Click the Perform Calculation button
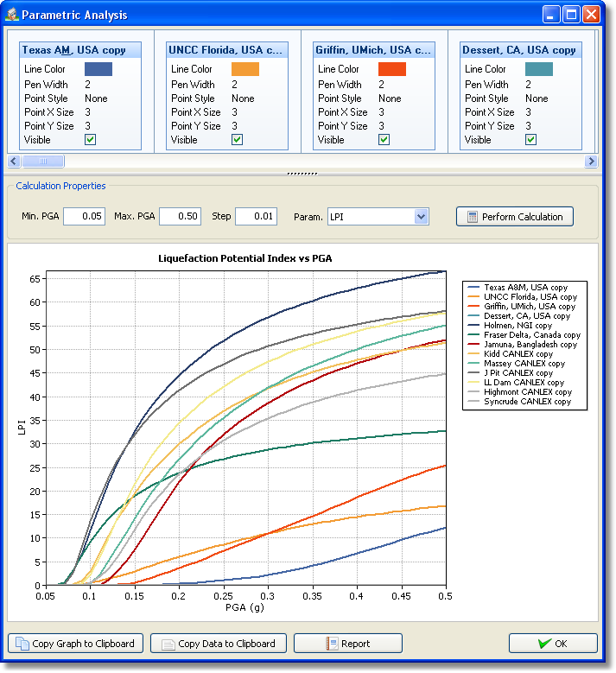The image size is (616, 673). point(514,217)
